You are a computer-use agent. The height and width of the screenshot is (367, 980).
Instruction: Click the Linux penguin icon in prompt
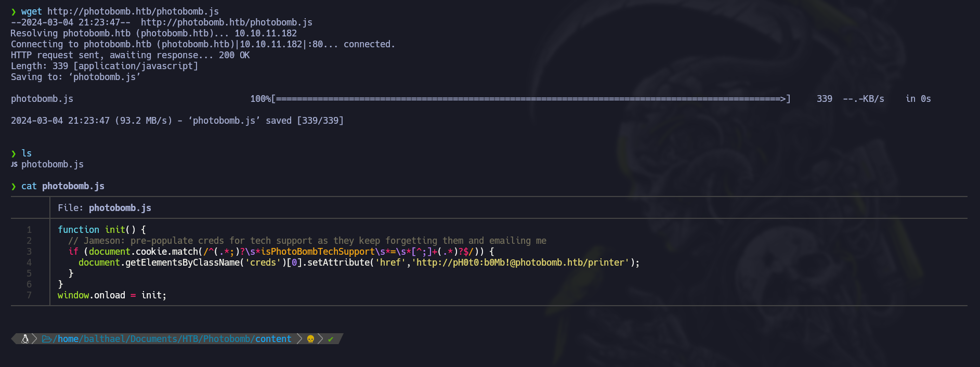(24, 339)
